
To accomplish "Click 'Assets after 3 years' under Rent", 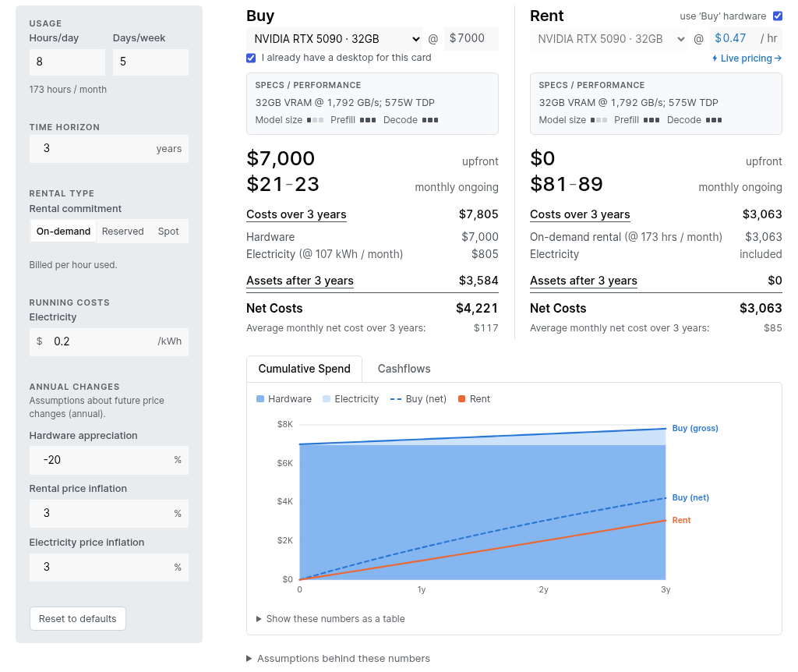I will [x=583, y=281].
